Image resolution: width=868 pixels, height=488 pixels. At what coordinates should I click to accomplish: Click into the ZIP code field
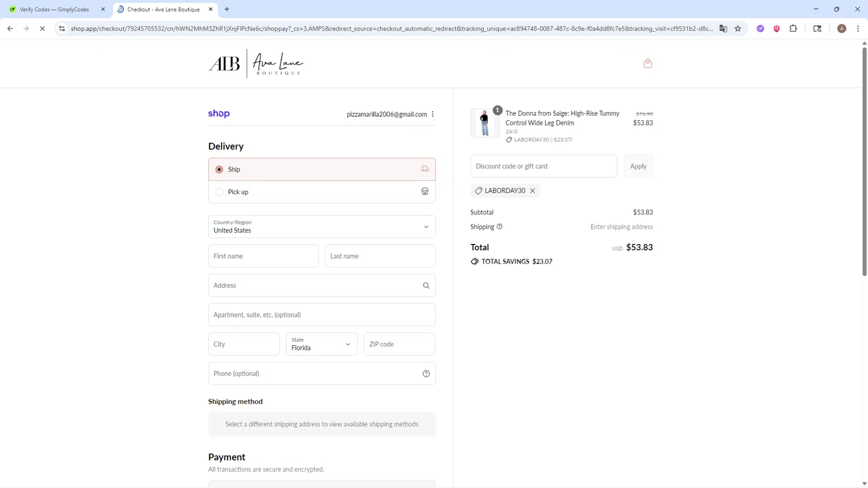tap(399, 344)
